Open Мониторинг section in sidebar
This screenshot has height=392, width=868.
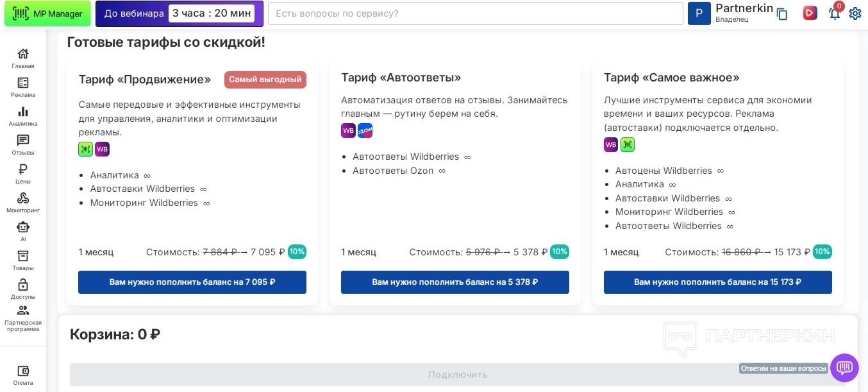[23, 201]
